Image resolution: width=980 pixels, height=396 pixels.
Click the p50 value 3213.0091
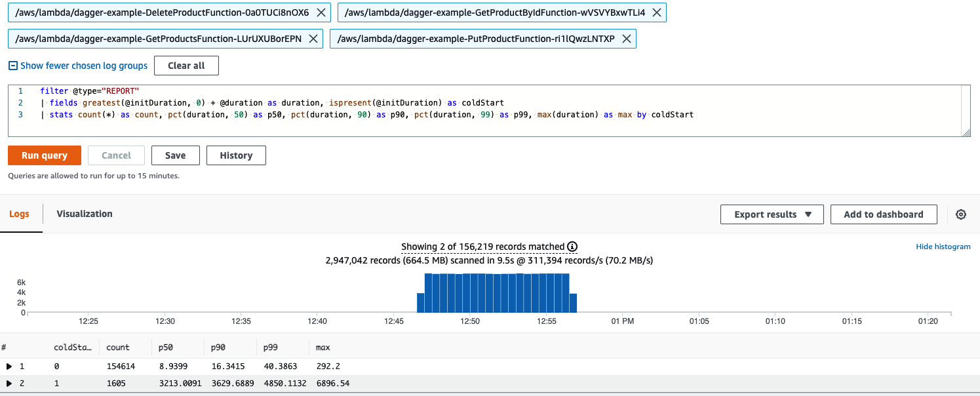tap(180, 384)
